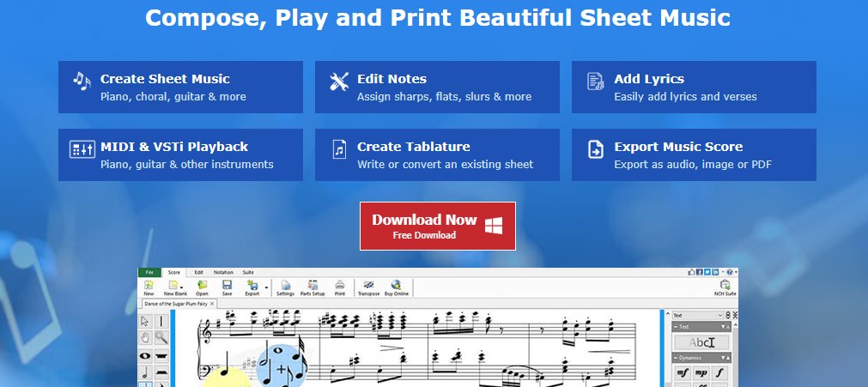Open the help question mark dropdown

click(732, 272)
